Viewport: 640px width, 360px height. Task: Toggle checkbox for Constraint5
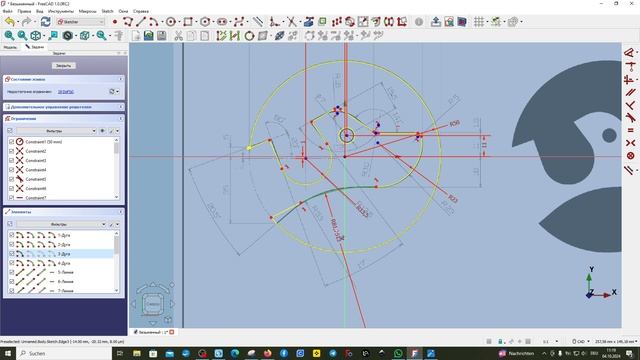point(11,179)
